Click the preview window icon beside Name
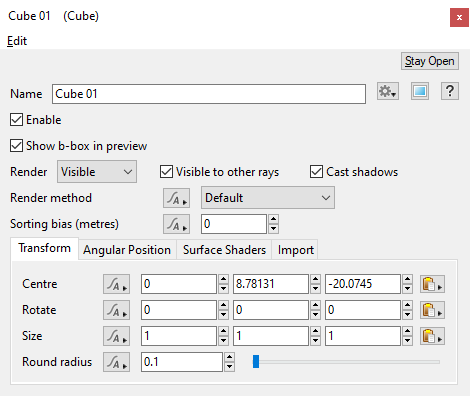 [x=420, y=91]
